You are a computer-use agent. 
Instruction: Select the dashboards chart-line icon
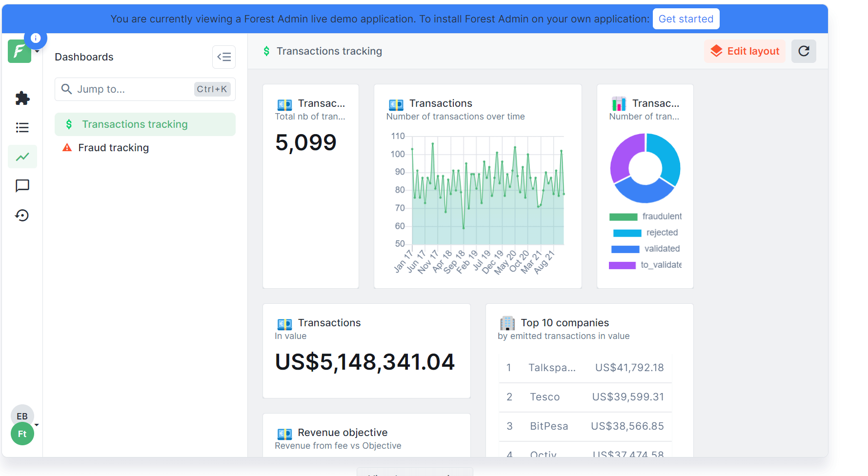tap(22, 157)
